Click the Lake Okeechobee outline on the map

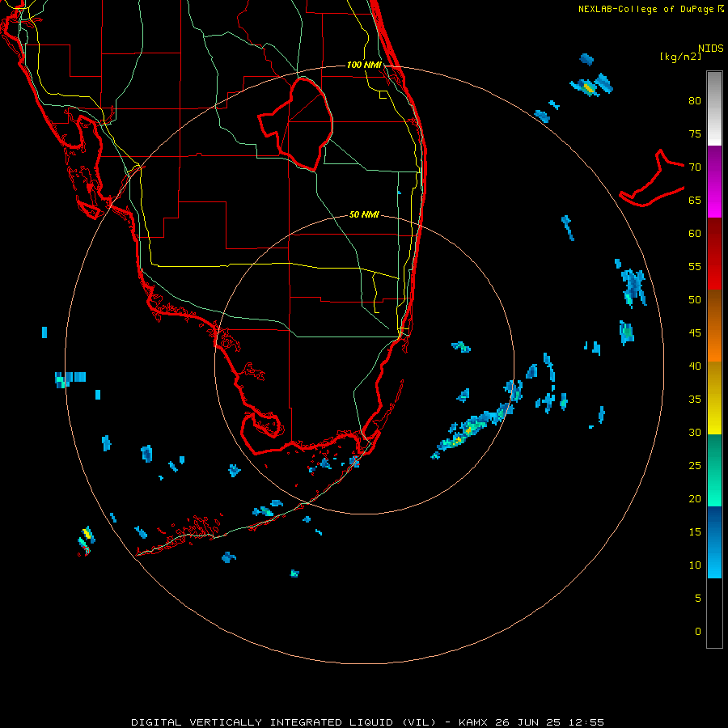[297, 125]
